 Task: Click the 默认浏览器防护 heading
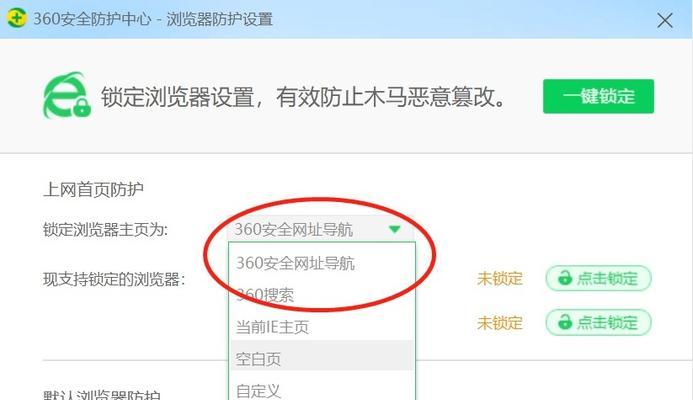[102, 394]
